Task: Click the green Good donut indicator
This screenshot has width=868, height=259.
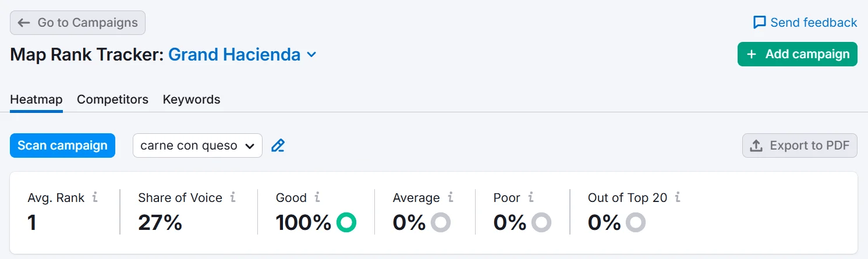Action: pos(346,222)
